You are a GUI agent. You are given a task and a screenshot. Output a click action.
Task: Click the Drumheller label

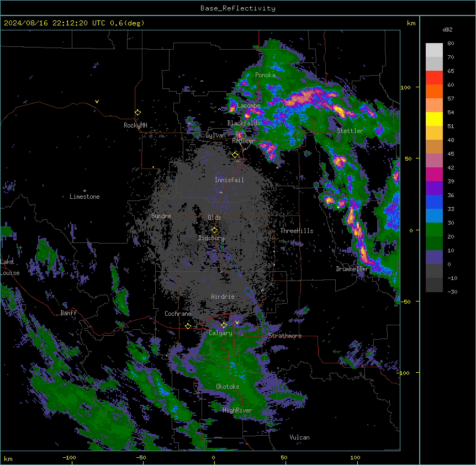pos(352,269)
